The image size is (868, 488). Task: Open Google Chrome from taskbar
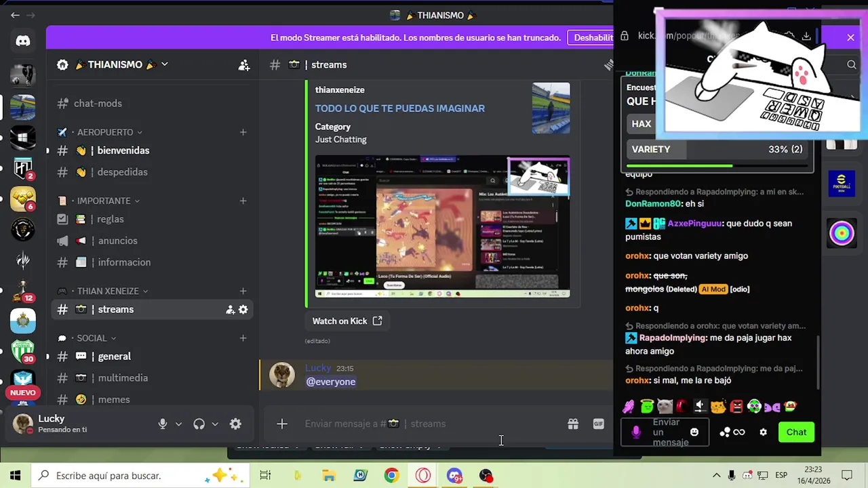point(391,476)
